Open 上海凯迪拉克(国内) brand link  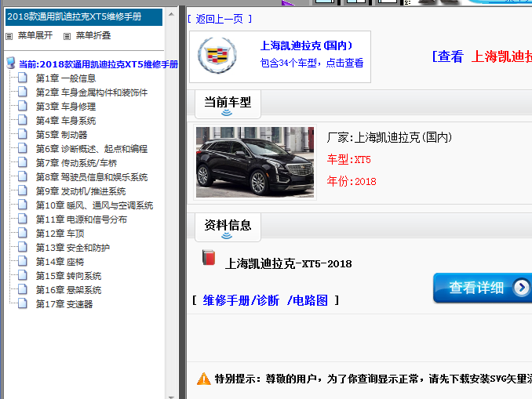[x=307, y=45]
